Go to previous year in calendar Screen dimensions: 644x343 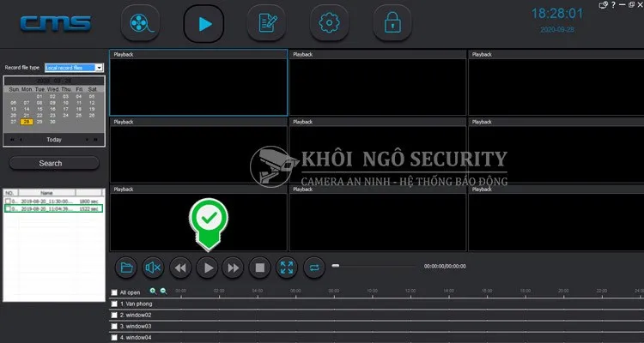12,140
